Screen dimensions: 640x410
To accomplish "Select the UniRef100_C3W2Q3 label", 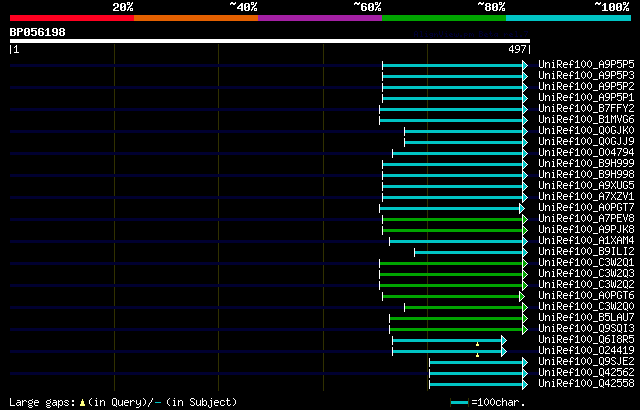I will [x=586, y=274].
